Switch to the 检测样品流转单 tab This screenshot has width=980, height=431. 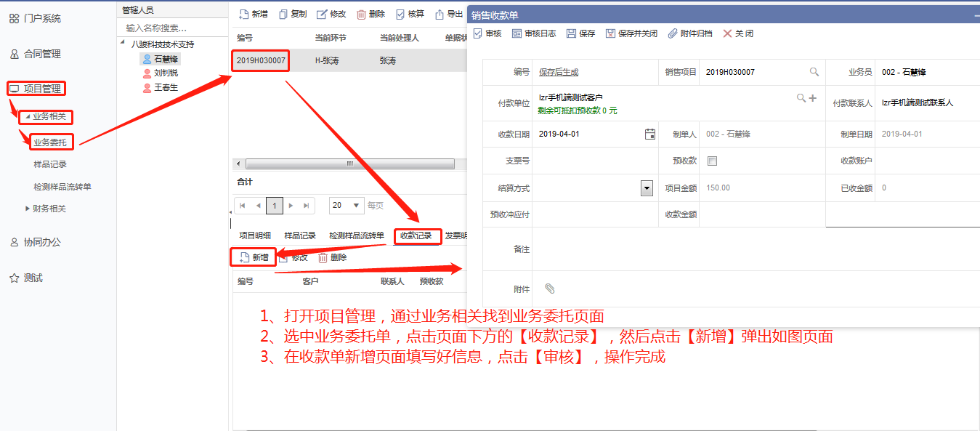tap(356, 235)
